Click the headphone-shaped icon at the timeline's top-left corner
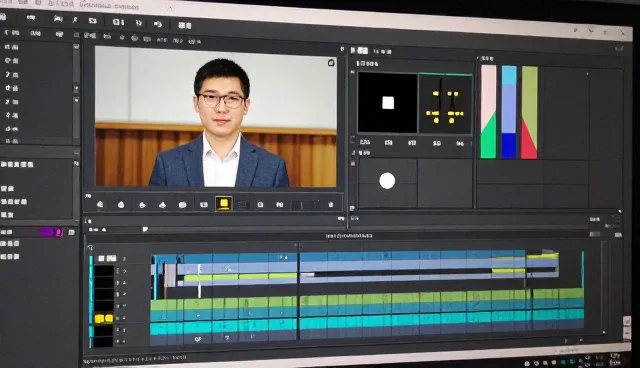The height and width of the screenshot is (368, 640). 90,248
